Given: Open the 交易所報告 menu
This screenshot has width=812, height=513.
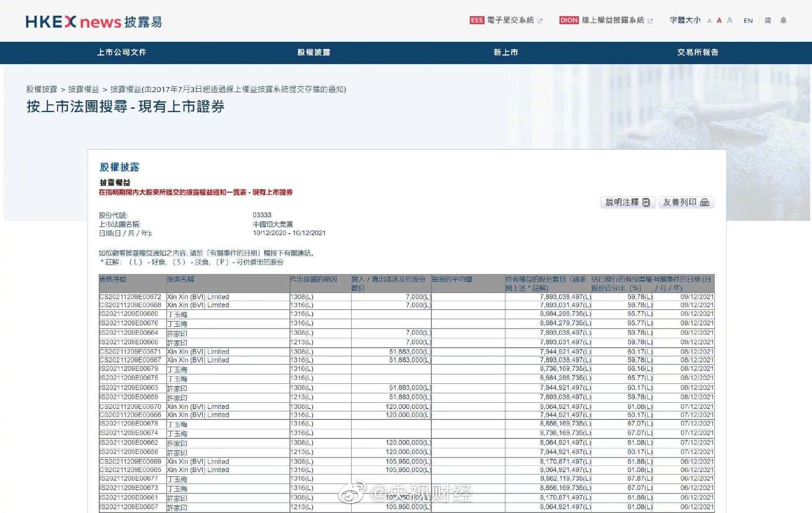Looking at the screenshot, I should point(698,52).
